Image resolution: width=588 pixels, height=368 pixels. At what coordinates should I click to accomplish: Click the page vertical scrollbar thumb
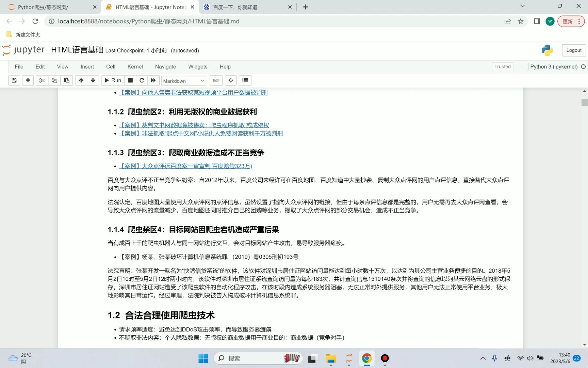coord(584,102)
